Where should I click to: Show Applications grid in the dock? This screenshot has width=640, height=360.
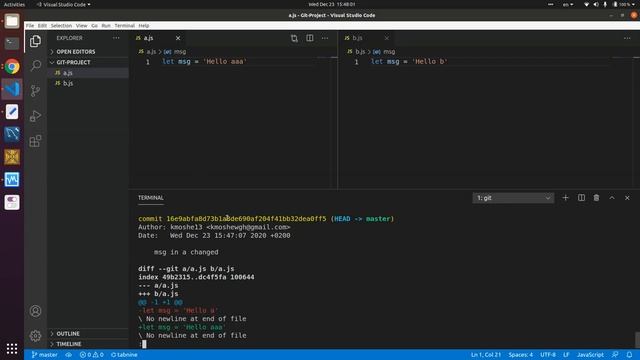coord(12,349)
